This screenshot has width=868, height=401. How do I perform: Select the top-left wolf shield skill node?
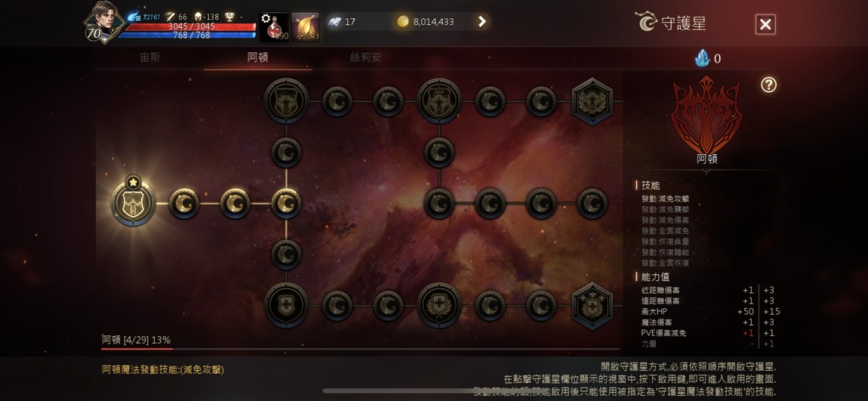point(286,100)
